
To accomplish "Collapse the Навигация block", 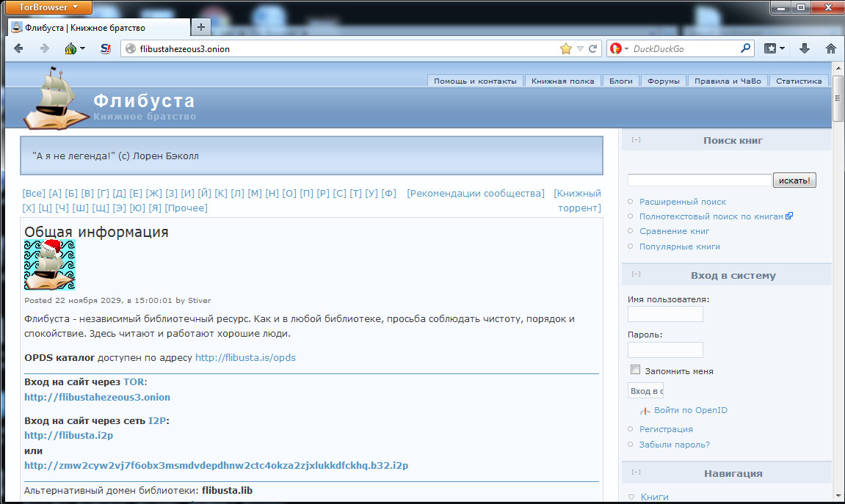I will [636, 472].
